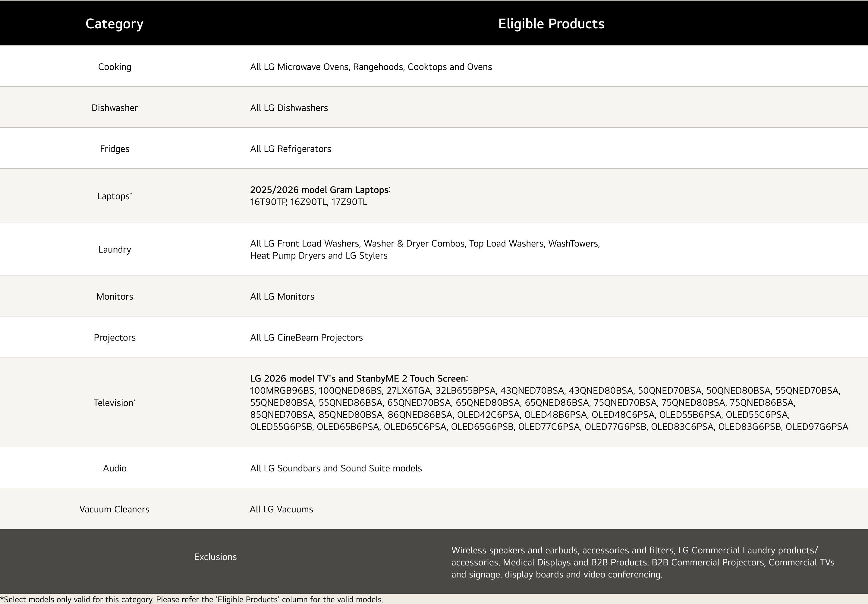Select the Fridges row label

pyautogui.click(x=115, y=149)
